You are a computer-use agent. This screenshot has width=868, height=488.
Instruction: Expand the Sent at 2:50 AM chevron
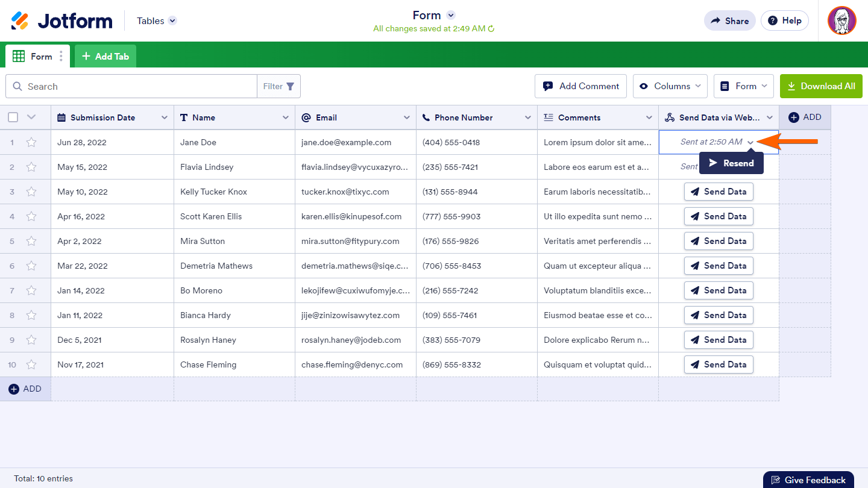tap(750, 143)
